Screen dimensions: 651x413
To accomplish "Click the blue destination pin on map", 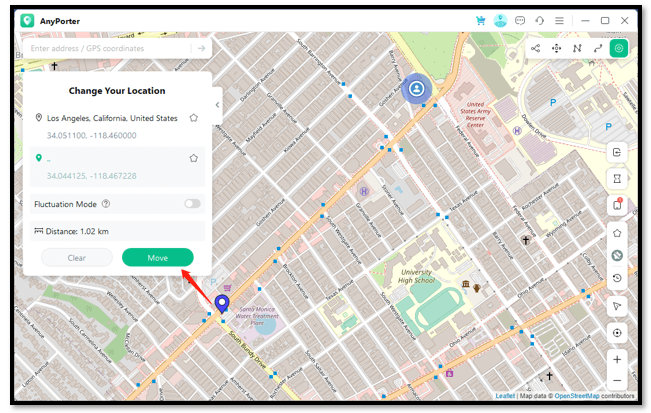I will click(222, 304).
